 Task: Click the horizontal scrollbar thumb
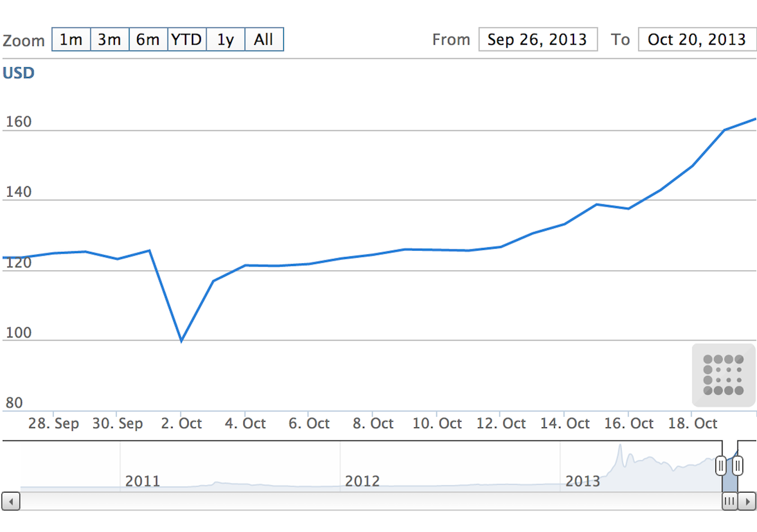(x=729, y=501)
